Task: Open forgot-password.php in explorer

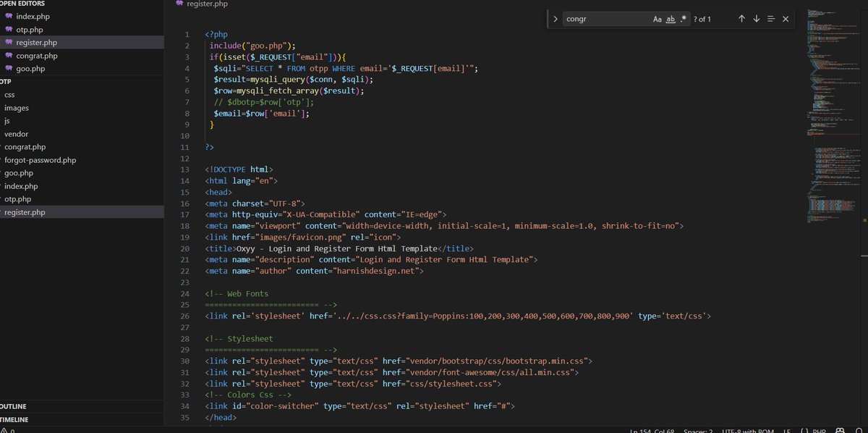Action: tap(40, 160)
